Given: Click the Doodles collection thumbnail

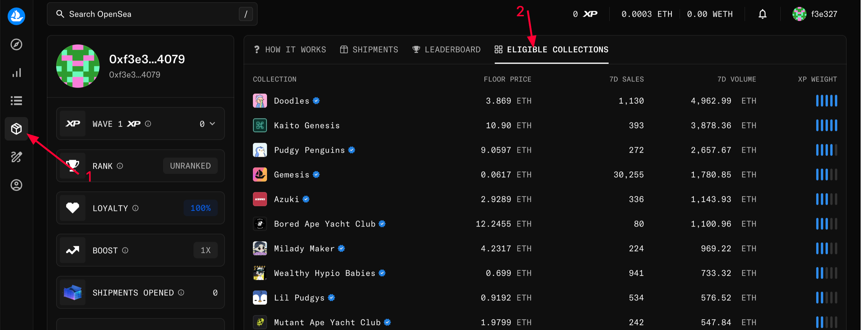Looking at the screenshot, I should coord(260,101).
